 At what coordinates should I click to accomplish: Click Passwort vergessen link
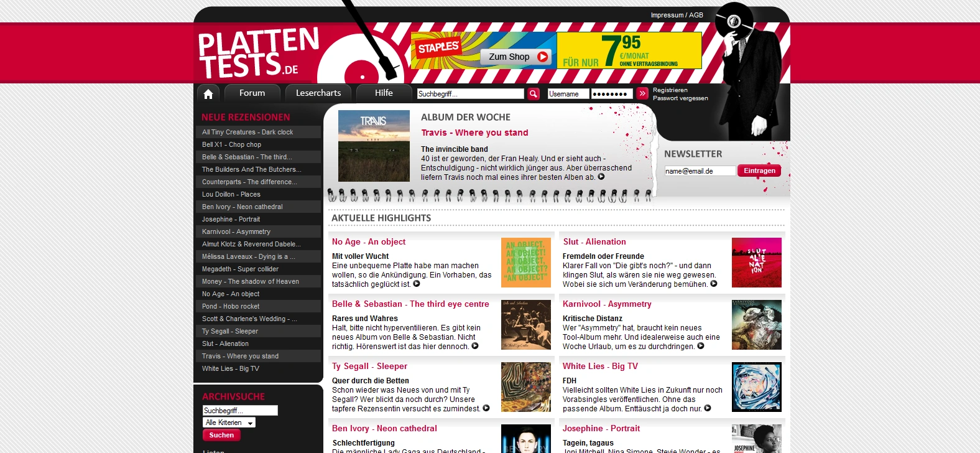click(680, 98)
